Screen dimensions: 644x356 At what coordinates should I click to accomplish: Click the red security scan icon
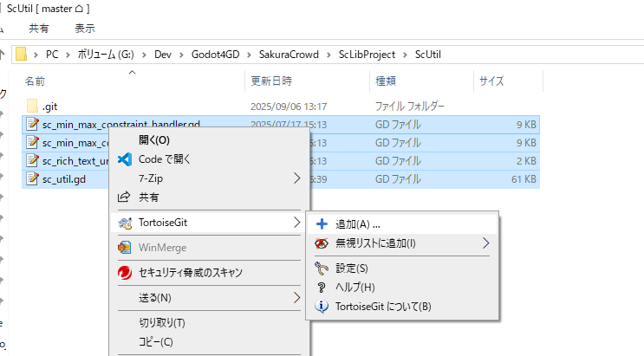click(x=125, y=273)
